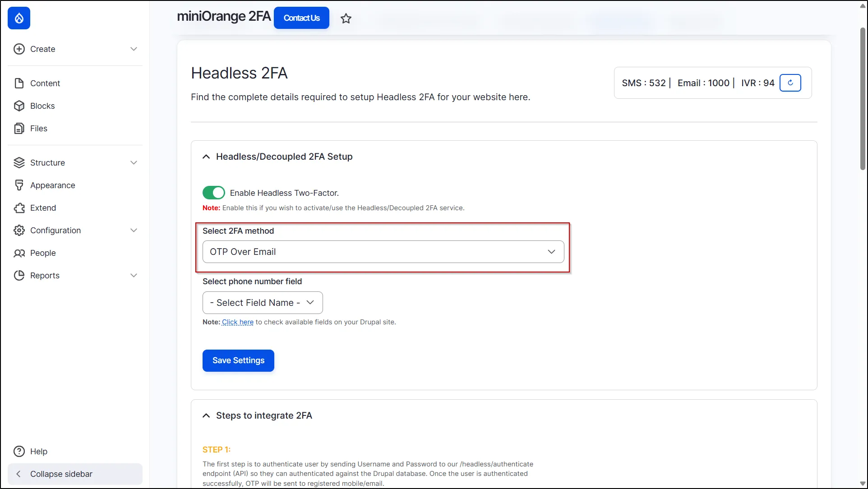868x489 pixels.
Task: Click the scrollbar up arrow
Action: click(863, 5)
